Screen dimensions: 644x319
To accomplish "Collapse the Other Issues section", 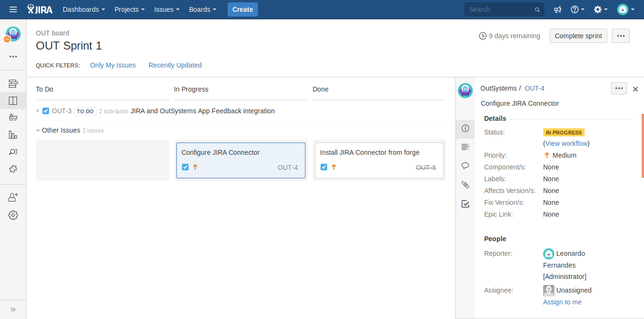I will pyautogui.click(x=38, y=130).
